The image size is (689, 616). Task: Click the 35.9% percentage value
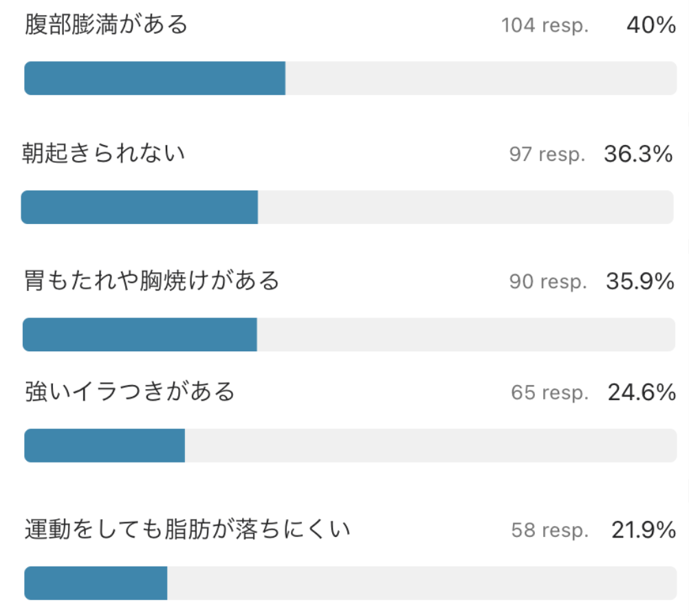click(640, 282)
